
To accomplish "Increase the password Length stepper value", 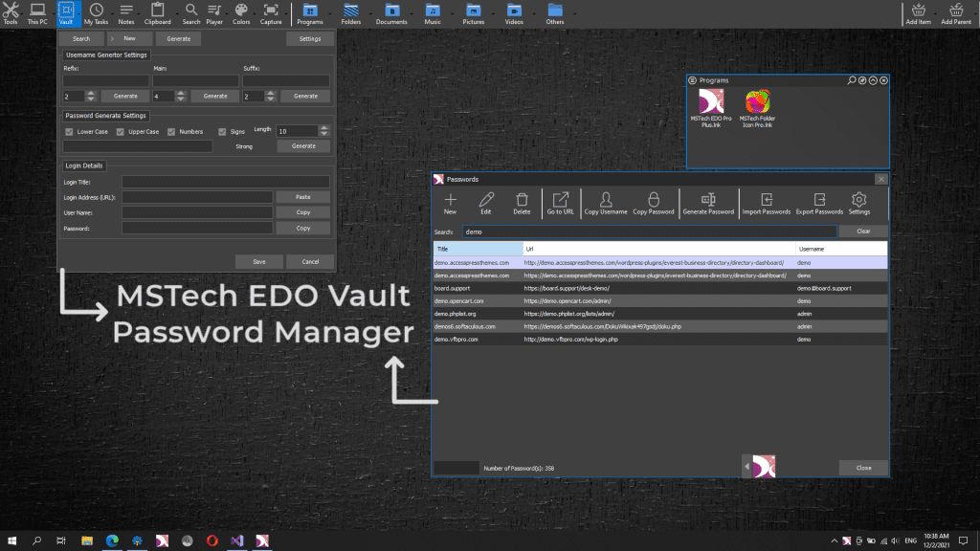I will pyautogui.click(x=323, y=128).
